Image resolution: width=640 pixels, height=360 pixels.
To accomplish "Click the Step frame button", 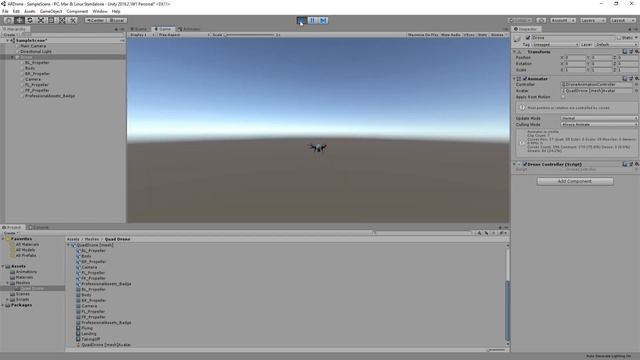I will click(x=323, y=20).
